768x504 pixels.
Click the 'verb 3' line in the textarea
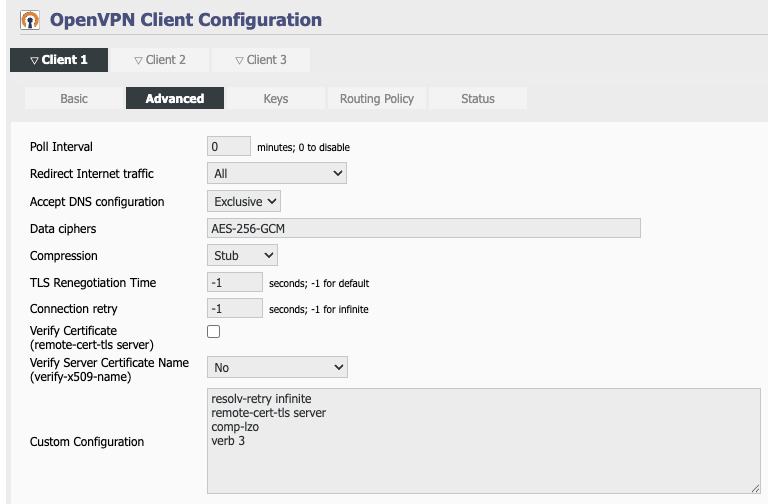coord(228,441)
